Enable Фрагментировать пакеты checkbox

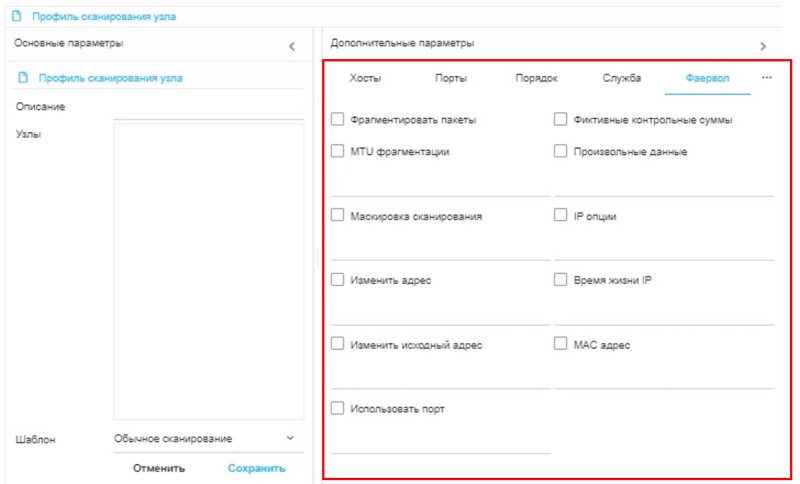[338, 120]
